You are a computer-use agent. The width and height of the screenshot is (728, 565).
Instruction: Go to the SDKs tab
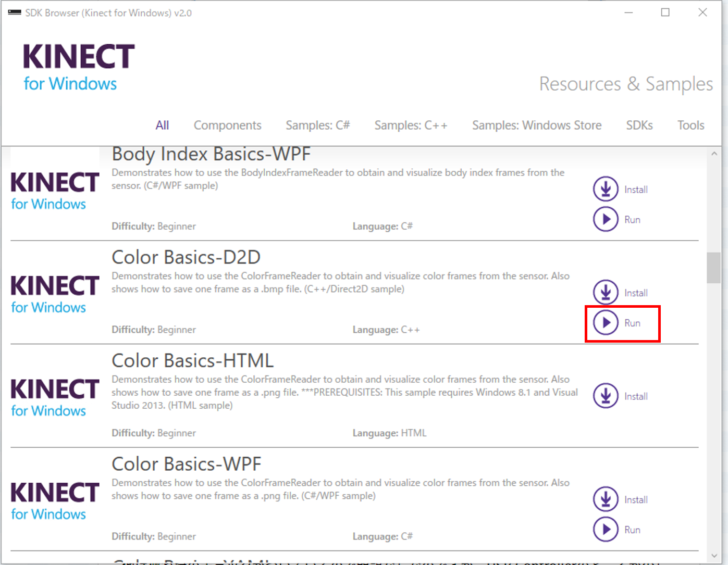[x=639, y=125]
